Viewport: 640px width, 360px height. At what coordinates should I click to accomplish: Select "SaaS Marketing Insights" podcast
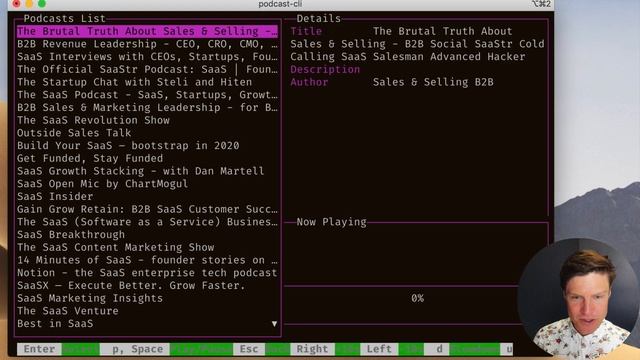147,298
